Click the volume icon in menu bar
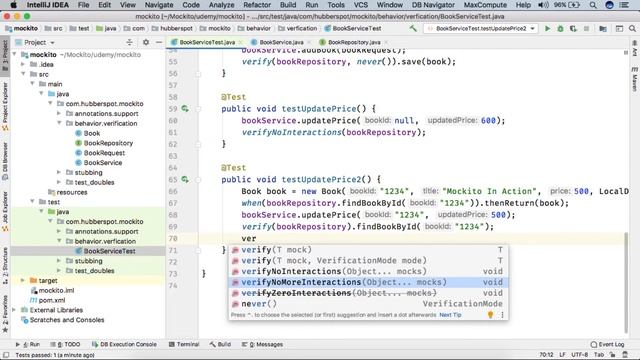 pyautogui.click(x=543, y=5)
